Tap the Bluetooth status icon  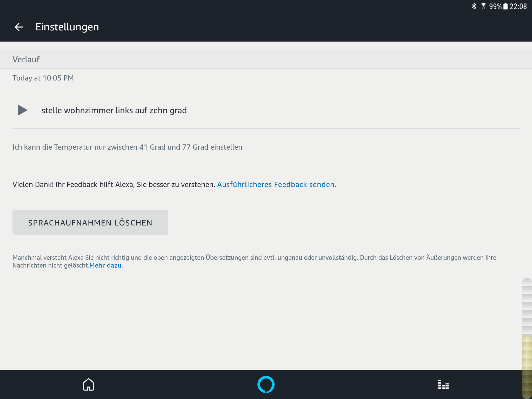[474, 6]
